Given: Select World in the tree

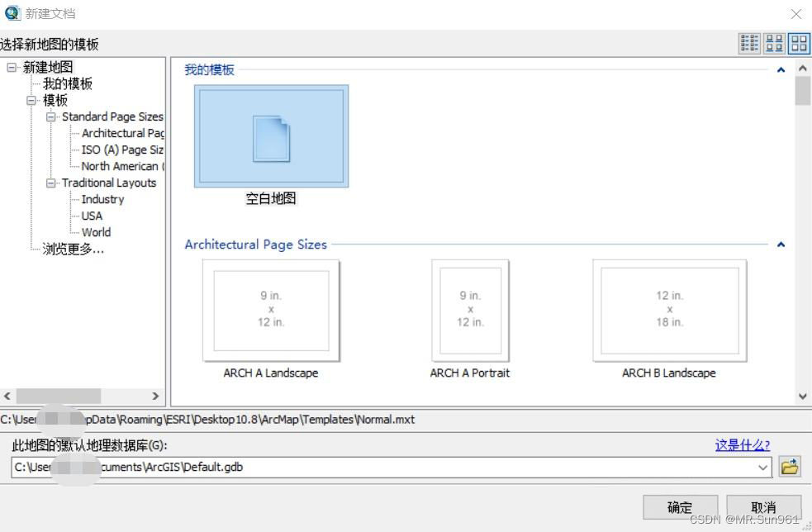Looking at the screenshot, I should 96,233.
